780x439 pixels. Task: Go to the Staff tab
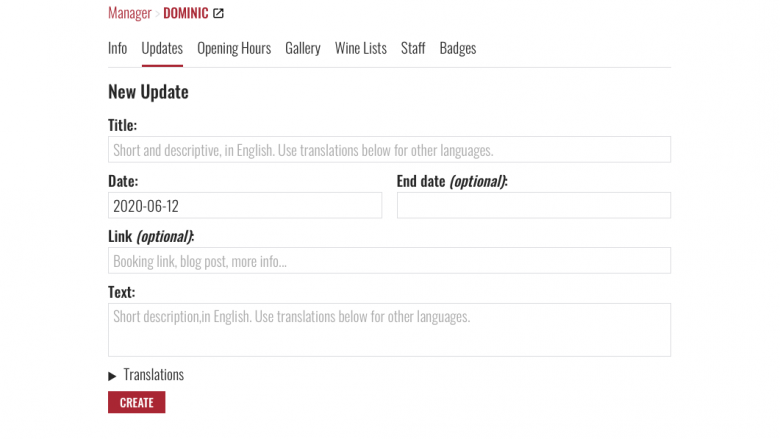point(413,48)
